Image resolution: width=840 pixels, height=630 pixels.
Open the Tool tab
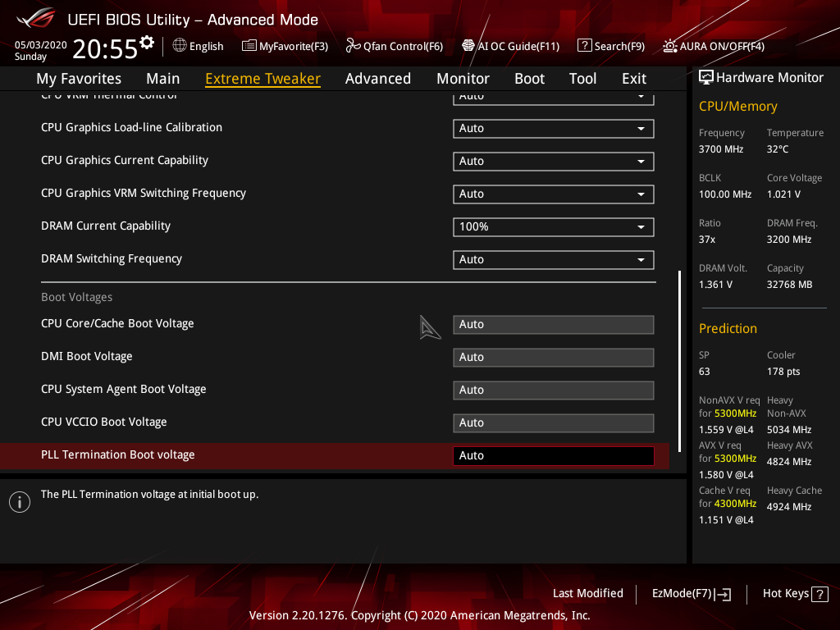pos(582,79)
